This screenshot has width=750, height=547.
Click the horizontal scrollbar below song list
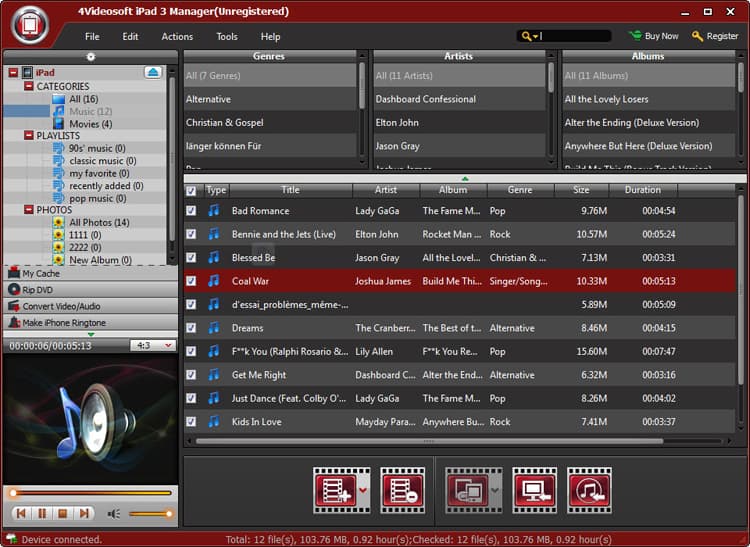(429, 441)
